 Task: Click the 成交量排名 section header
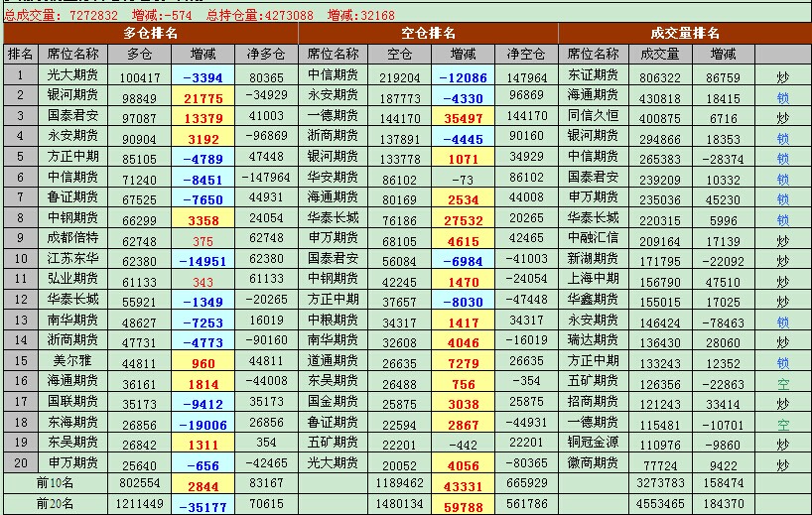click(x=685, y=33)
